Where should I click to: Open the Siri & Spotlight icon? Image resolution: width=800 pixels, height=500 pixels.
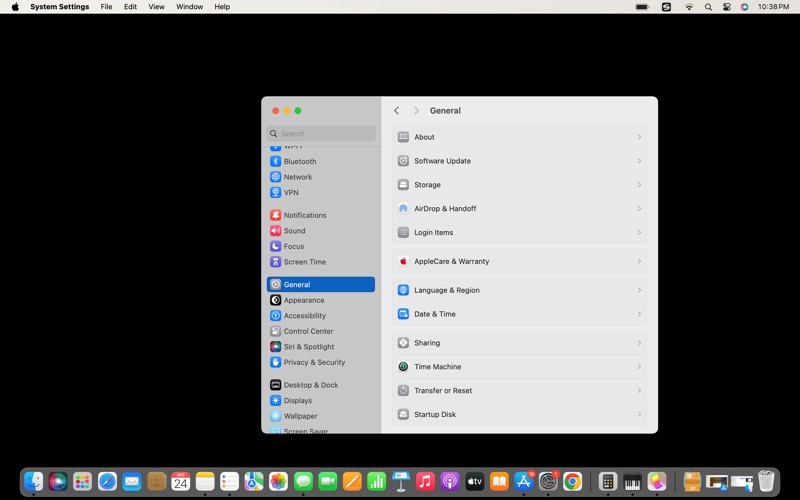(x=275, y=347)
